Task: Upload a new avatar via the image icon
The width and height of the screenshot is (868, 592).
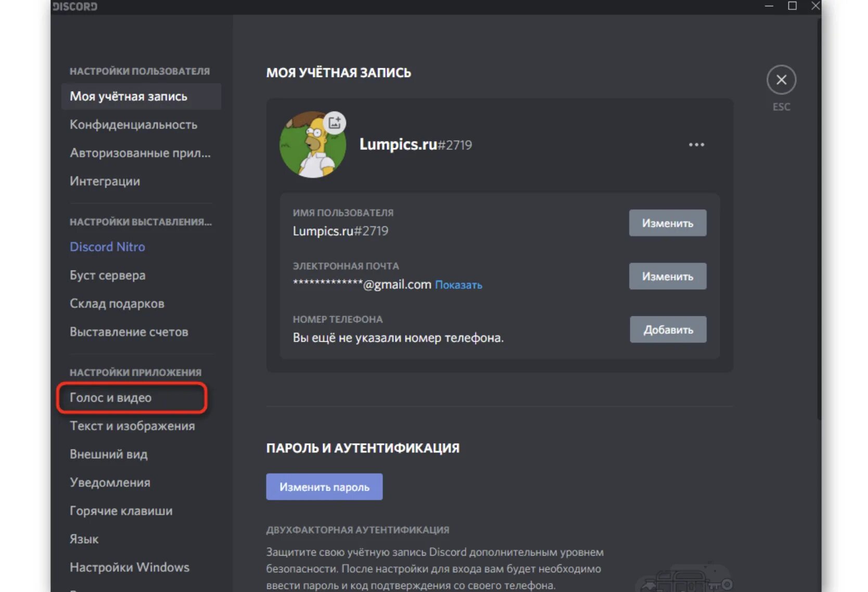Action: click(x=335, y=123)
